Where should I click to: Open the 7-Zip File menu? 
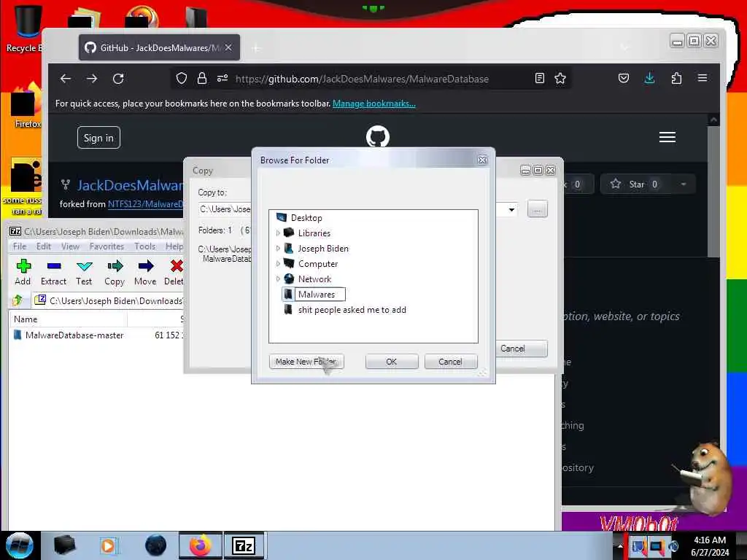pos(20,246)
